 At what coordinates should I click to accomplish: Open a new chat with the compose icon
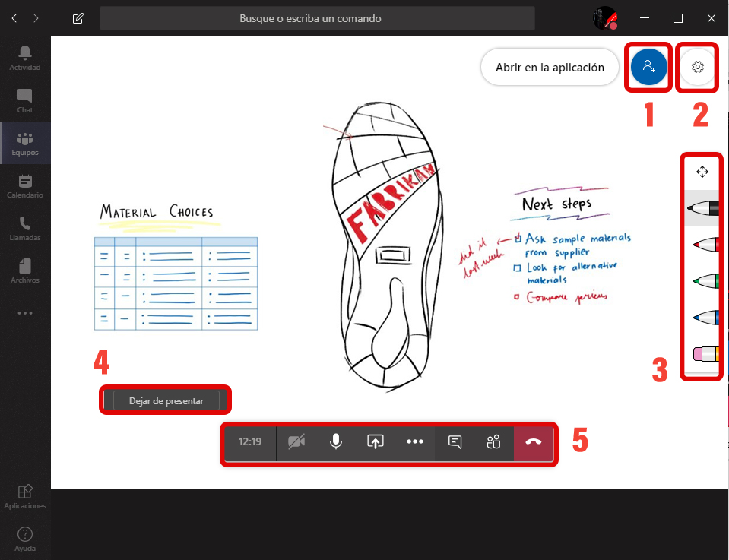pos(78,18)
